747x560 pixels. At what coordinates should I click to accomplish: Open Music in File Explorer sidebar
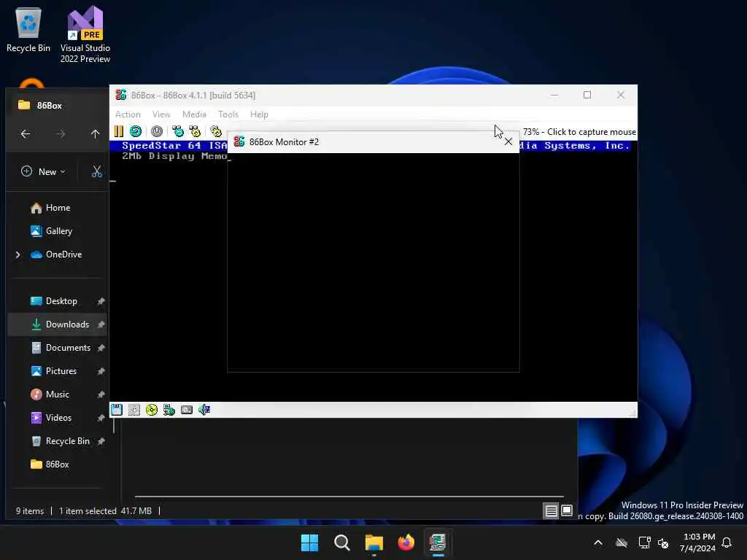[57, 394]
